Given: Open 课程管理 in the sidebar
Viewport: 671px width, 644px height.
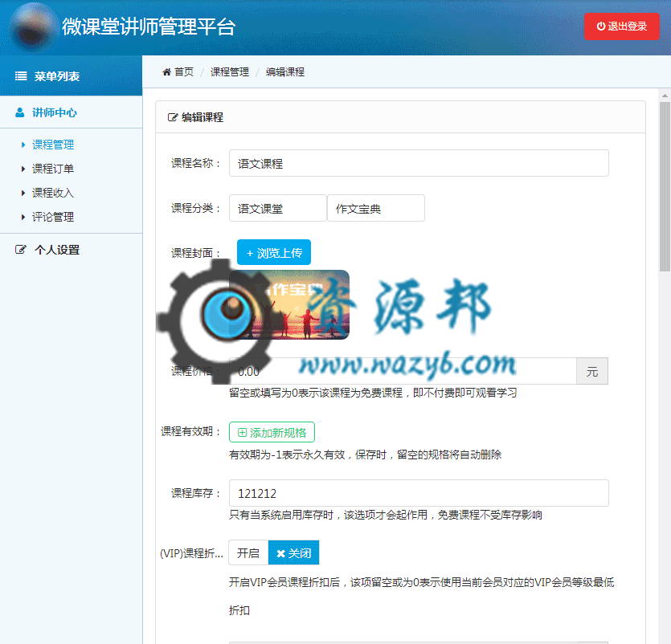Looking at the screenshot, I should [x=53, y=145].
